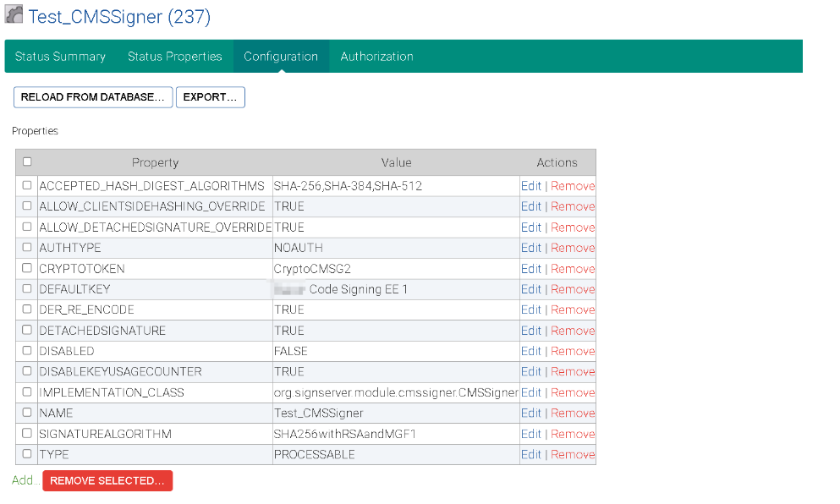
Task: Check the DETACHEDSIGNATURE row checkbox
Action: click(x=27, y=330)
